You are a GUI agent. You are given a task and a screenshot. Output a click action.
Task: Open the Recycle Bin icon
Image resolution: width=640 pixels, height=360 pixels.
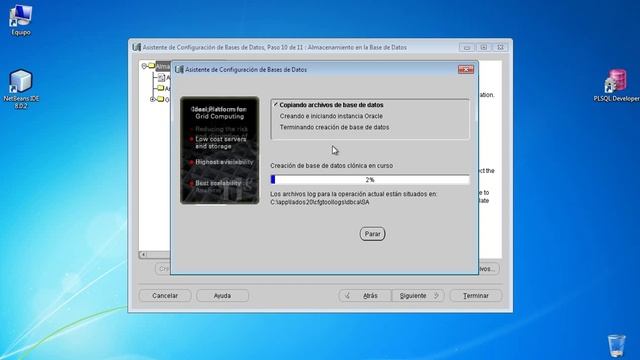pos(616,346)
